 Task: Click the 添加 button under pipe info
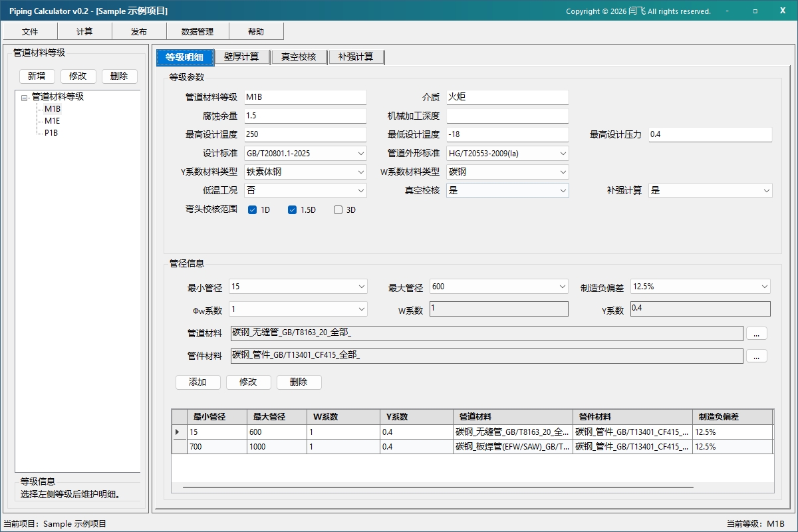click(x=198, y=382)
